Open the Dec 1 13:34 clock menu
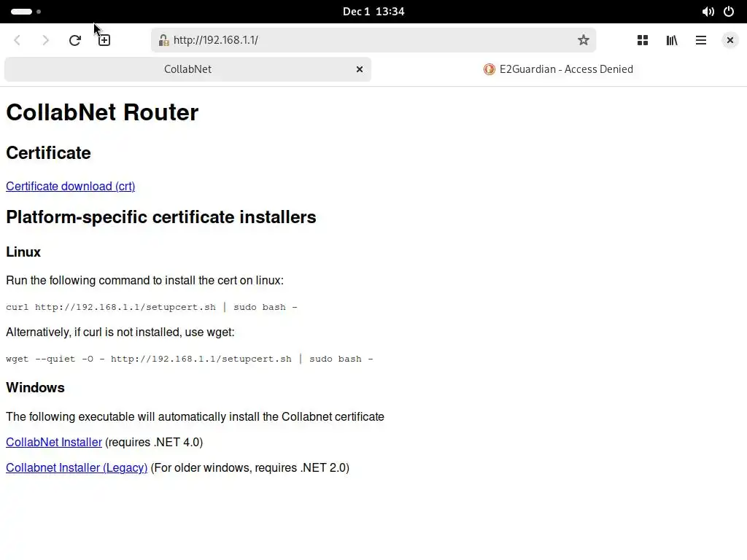 373,12
